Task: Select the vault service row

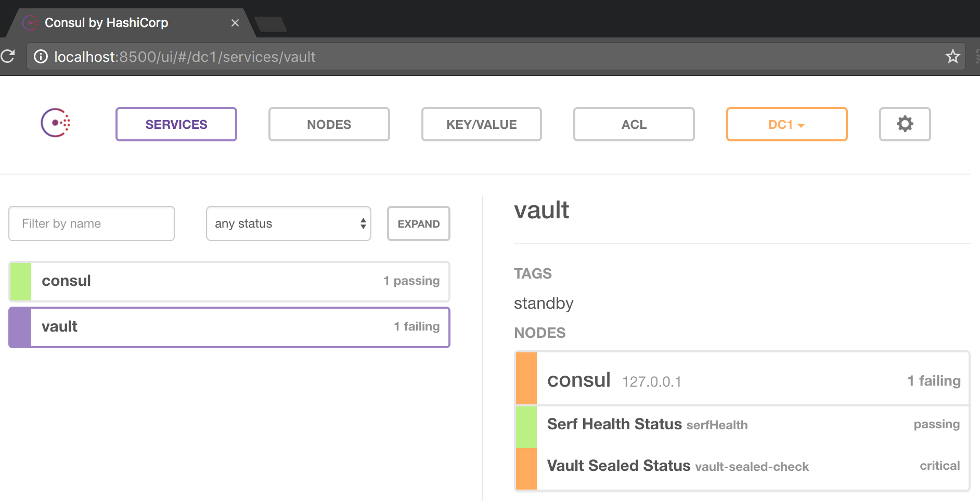Action: click(x=229, y=327)
